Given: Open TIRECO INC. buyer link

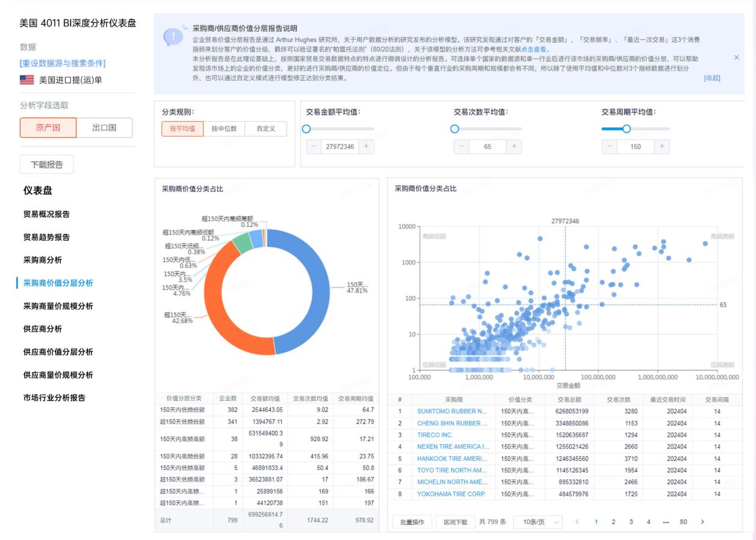Looking at the screenshot, I should pyautogui.click(x=435, y=435).
